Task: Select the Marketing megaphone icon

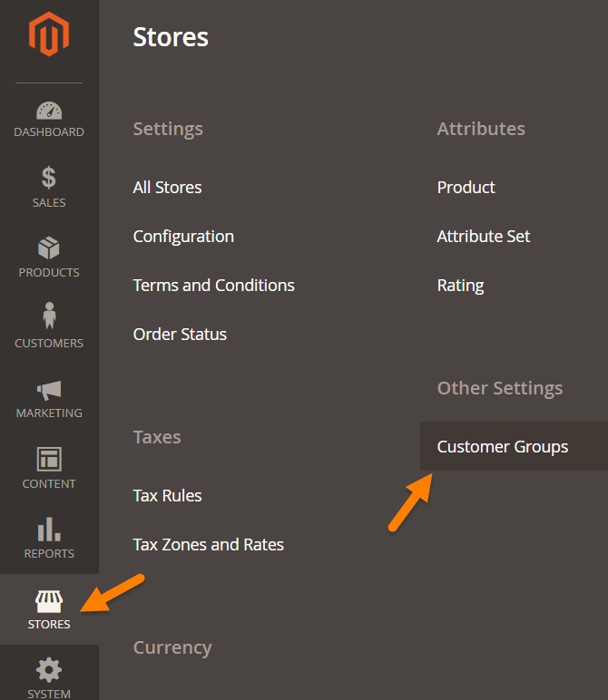Action: [x=49, y=390]
